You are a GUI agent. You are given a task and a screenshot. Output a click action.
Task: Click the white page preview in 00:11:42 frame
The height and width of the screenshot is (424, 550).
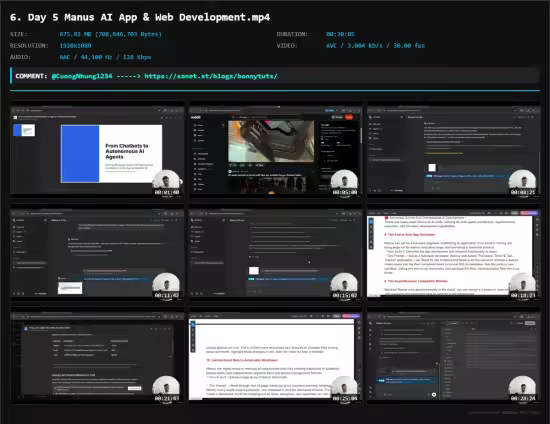(x=70, y=288)
